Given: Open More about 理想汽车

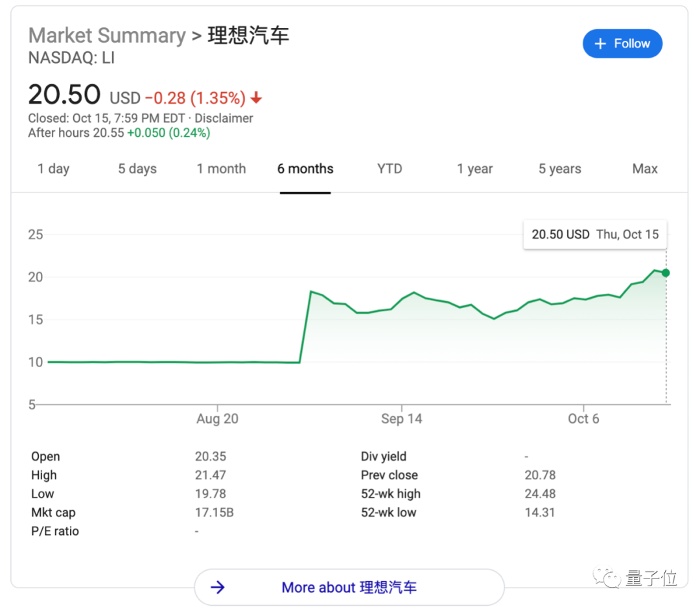Looking at the screenshot, I should coord(349,588).
